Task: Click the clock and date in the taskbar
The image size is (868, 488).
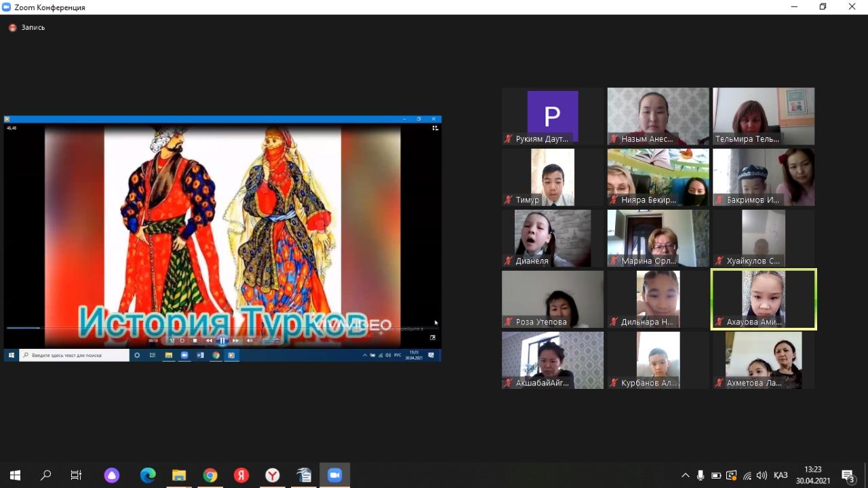Action: click(x=812, y=475)
